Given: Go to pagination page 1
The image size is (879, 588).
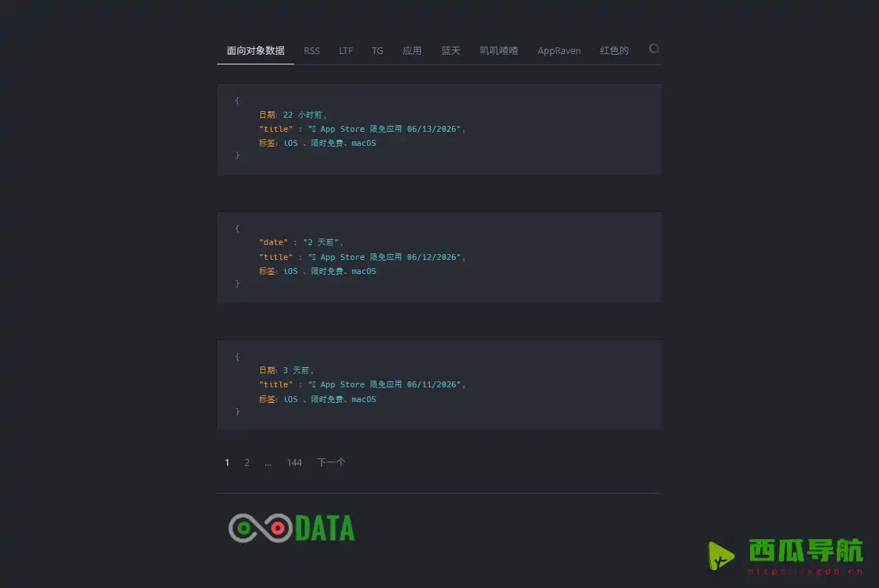Looking at the screenshot, I should pos(227,463).
